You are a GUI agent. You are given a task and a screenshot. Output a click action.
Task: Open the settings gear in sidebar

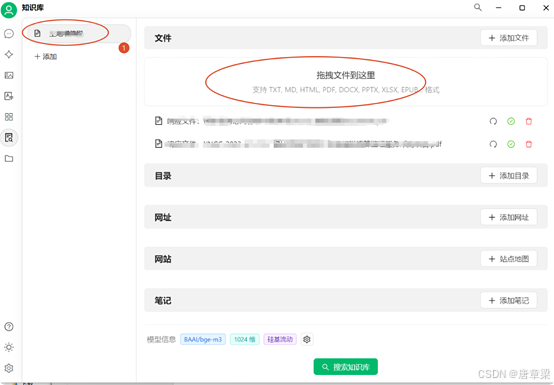click(9, 368)
